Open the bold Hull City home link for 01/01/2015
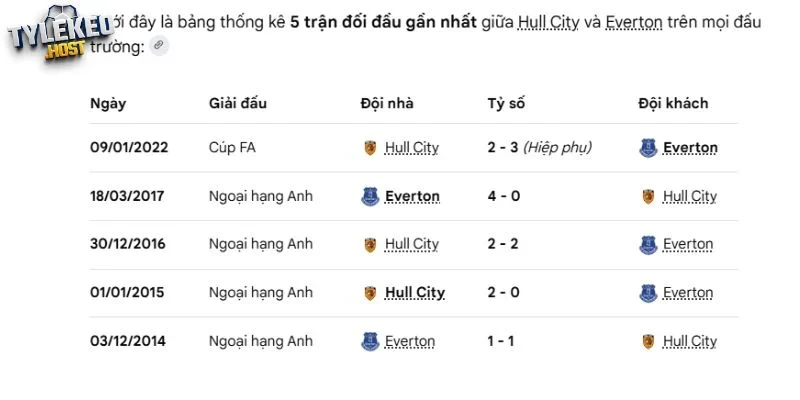The width and height of the screenshot is (800, 400). 415,293
